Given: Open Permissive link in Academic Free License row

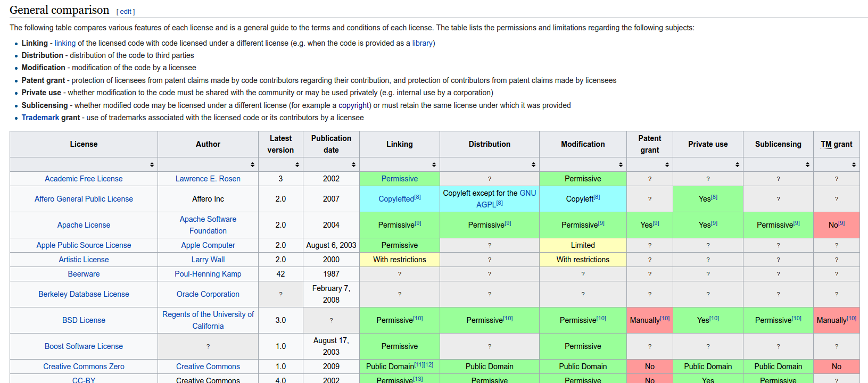Looking at the screenshot, I should click(x=400, y=179).
